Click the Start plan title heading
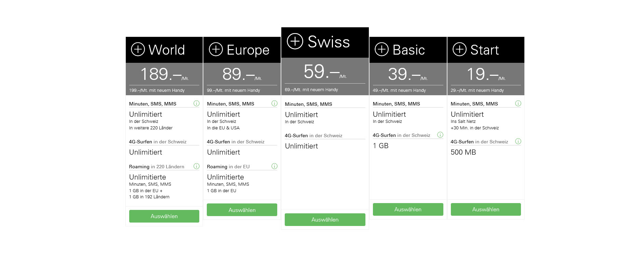 point(484,50)
